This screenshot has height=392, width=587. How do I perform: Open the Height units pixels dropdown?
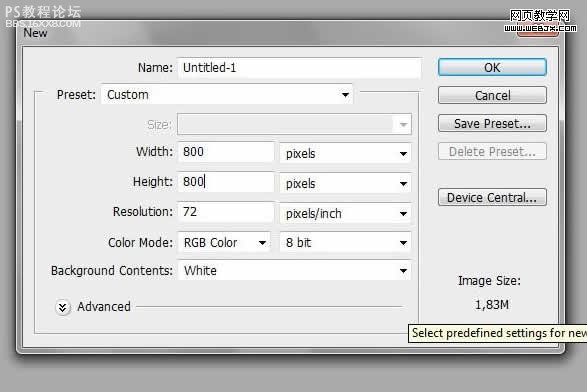tap(345, 183)
